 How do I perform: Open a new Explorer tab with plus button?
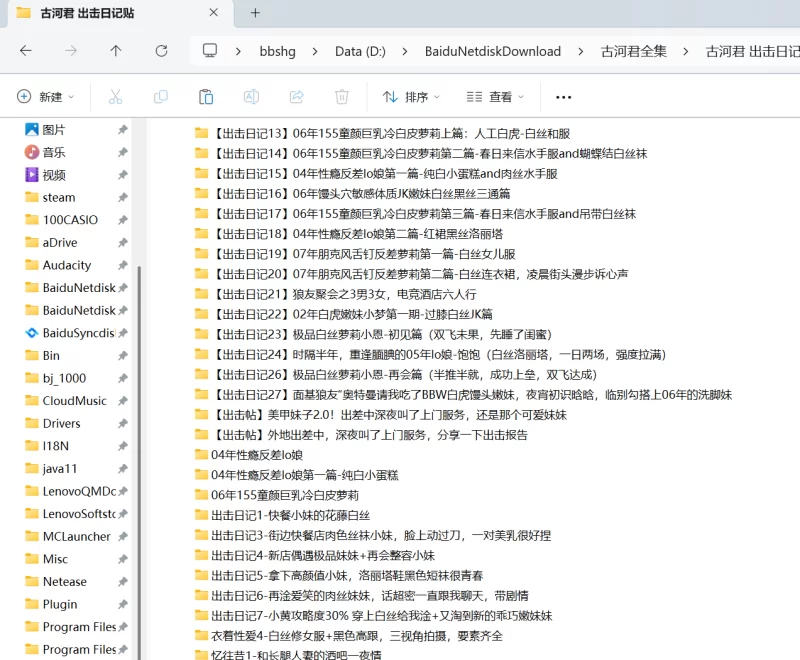tap(255, 13)
